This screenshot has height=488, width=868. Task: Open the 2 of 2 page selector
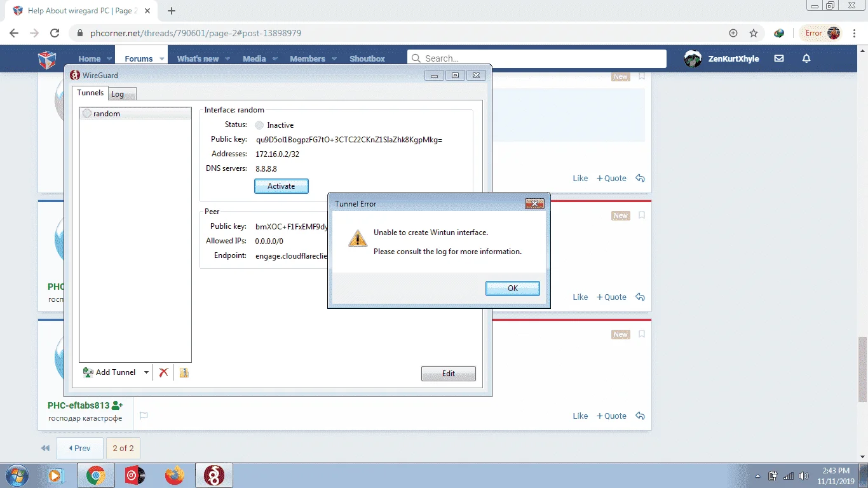[x=123, y=448]
